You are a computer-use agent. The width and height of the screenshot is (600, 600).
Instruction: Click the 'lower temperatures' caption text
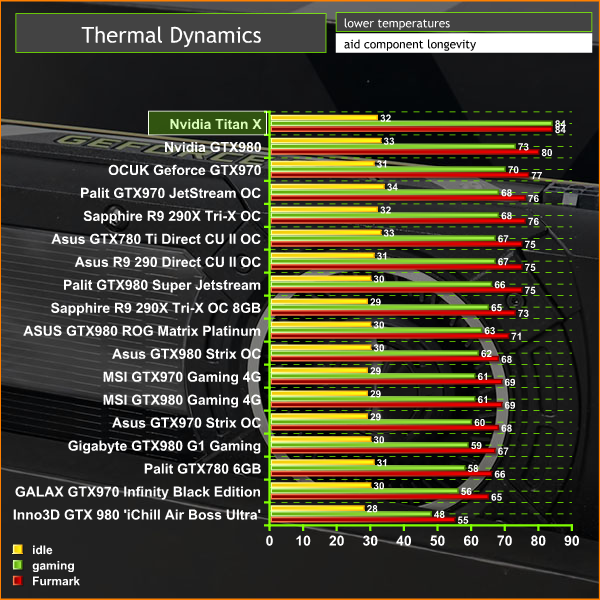pyautogui.click(x=397, y=23)
